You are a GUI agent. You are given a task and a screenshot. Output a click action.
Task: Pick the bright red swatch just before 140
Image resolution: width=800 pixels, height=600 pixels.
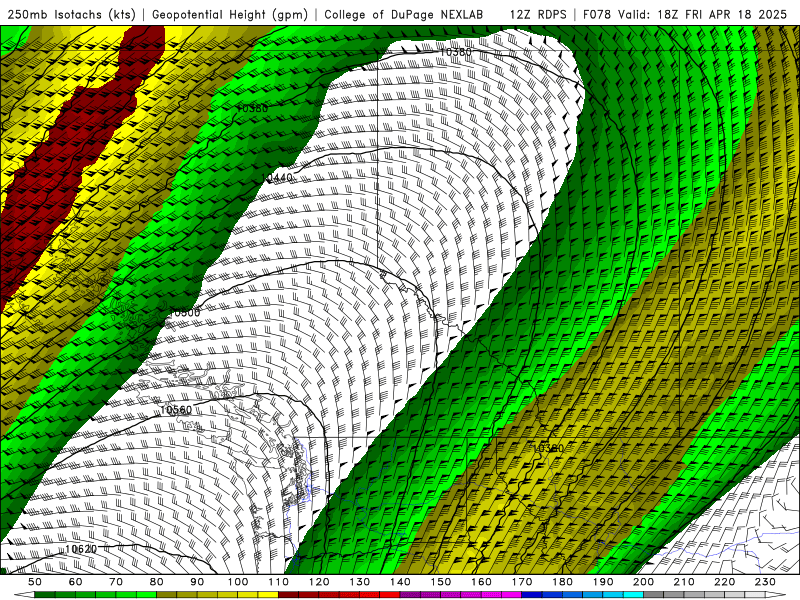[390, 595]
